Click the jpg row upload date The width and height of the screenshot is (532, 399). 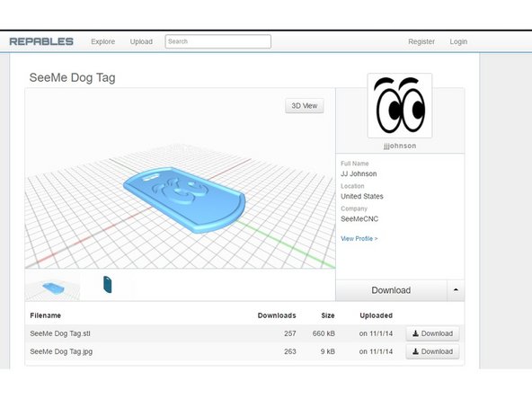click(376, 351)
